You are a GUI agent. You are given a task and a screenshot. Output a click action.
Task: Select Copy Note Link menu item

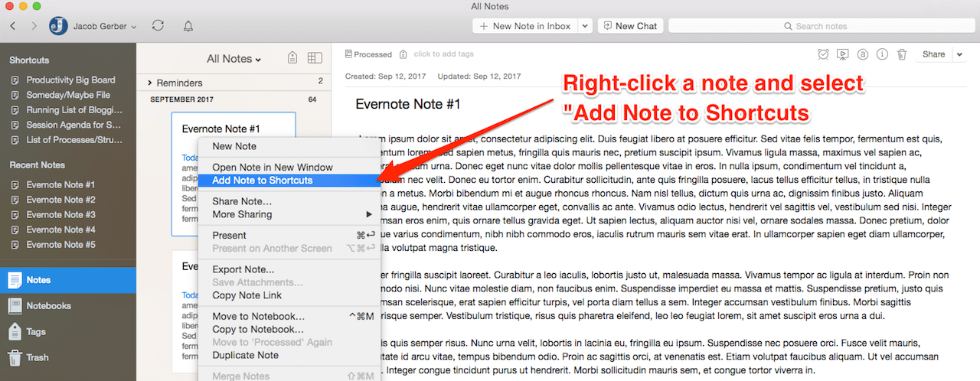tap(289, 296)
